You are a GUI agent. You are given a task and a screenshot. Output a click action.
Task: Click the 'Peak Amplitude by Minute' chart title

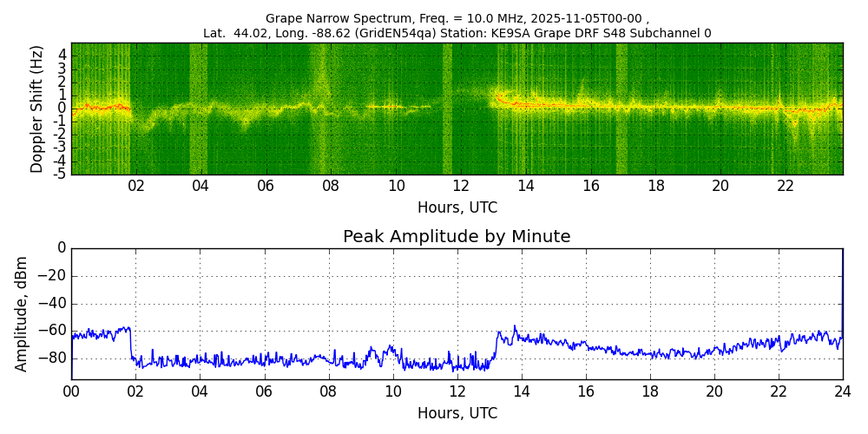(457, 237)
